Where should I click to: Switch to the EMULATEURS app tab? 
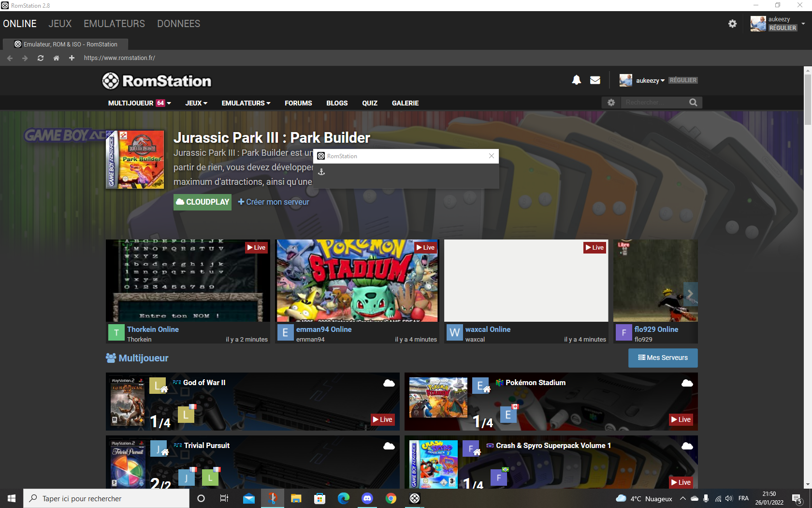coord(114,24)
